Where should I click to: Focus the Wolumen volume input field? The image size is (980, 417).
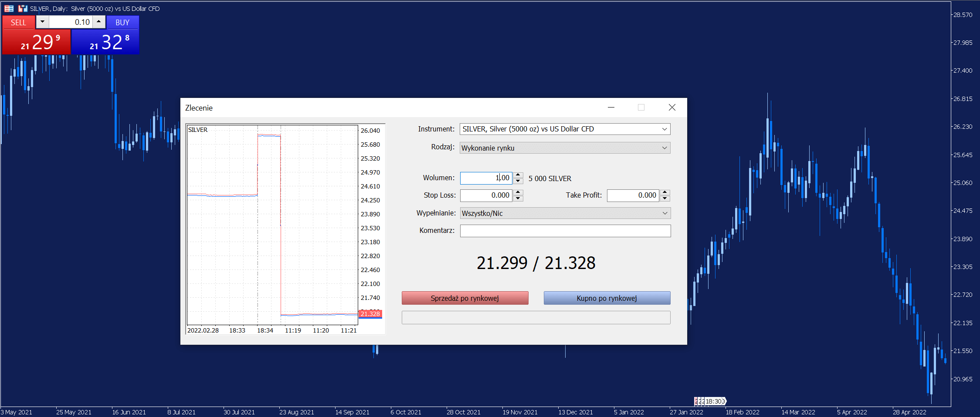[x=486, y=178]
